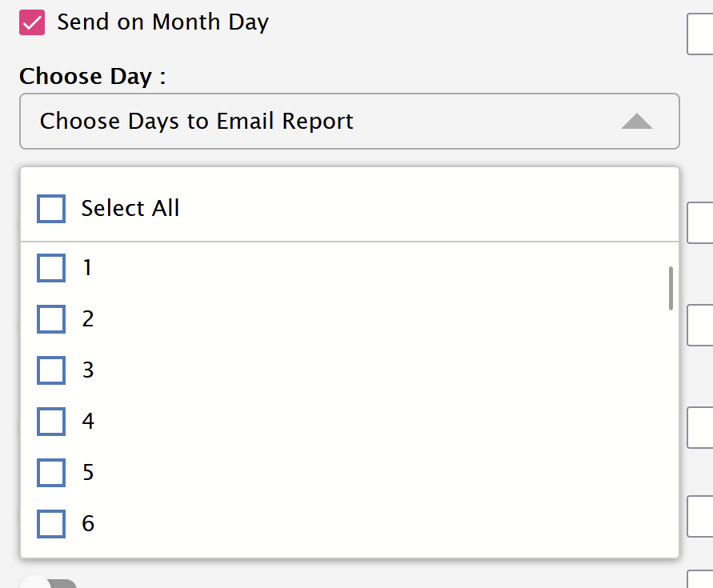Tick the checkbox for day 2
Screen dimensions: 713x588
(51, 319)
